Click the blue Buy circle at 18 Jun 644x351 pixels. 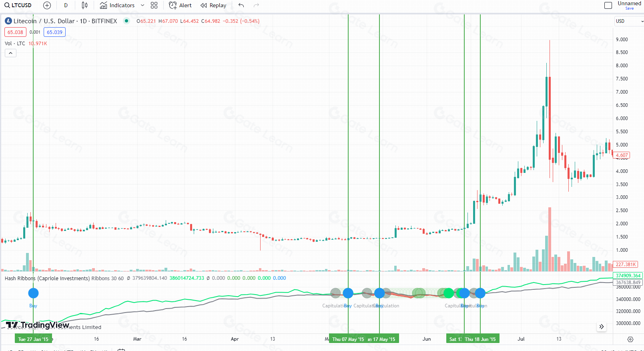tap(480, 293)
